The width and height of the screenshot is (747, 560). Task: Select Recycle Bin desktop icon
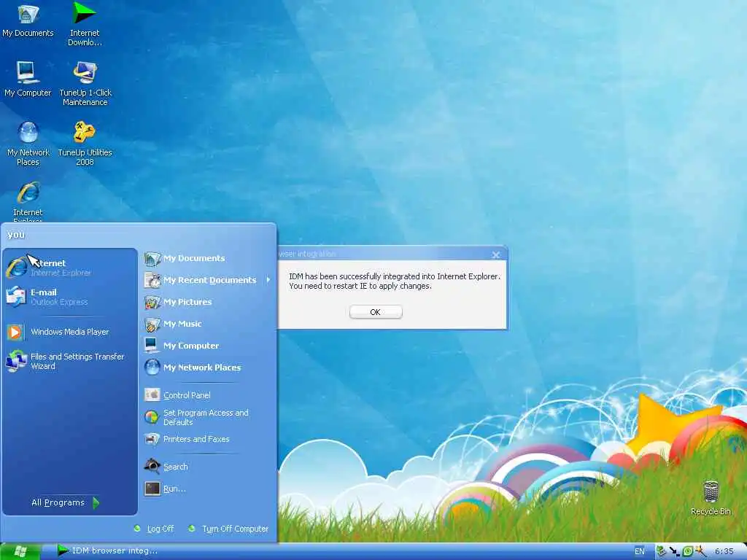(711, 497)
